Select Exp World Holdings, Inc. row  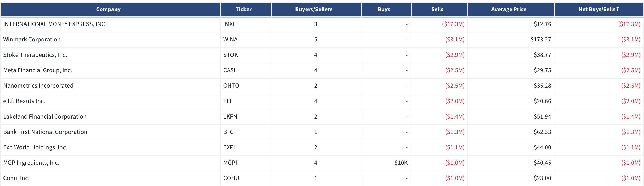(322, 147)
